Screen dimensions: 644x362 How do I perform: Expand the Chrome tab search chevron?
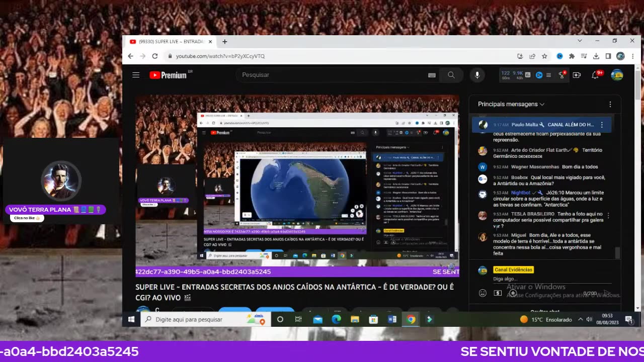tap(580, 41)
